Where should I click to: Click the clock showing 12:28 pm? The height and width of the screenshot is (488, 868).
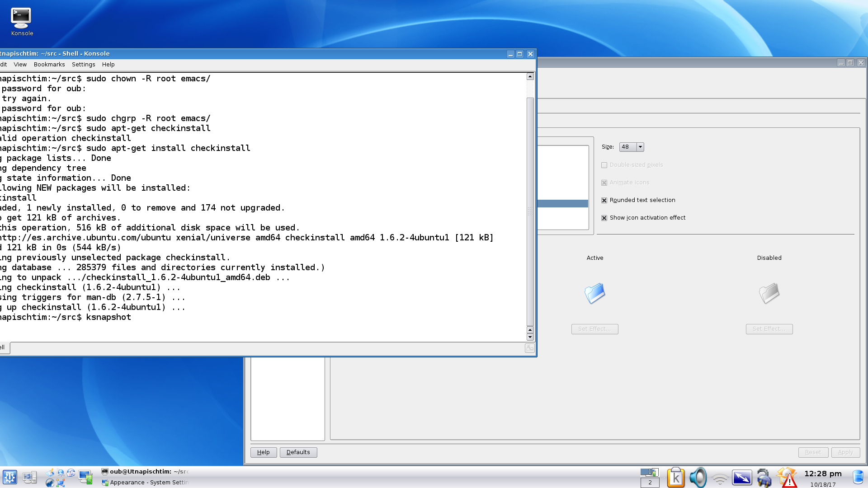click(x=823, y=474)
